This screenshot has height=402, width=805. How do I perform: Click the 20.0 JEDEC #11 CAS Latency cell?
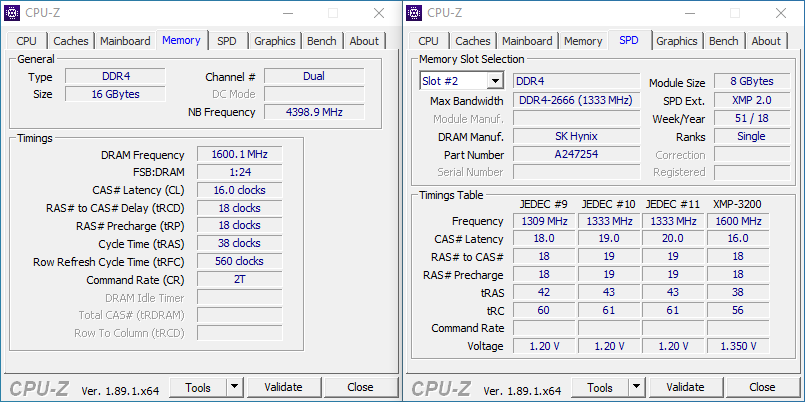pos(673,239)
